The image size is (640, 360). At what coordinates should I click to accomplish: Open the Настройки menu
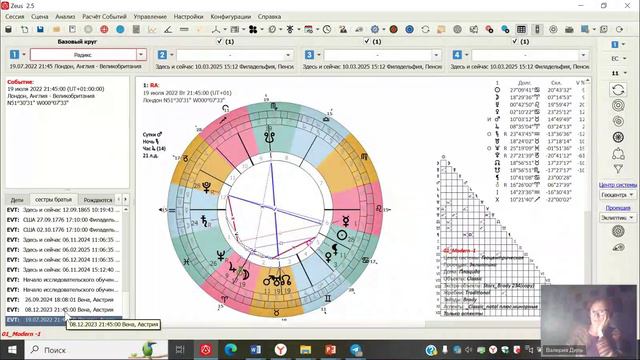tap(188, 17)
